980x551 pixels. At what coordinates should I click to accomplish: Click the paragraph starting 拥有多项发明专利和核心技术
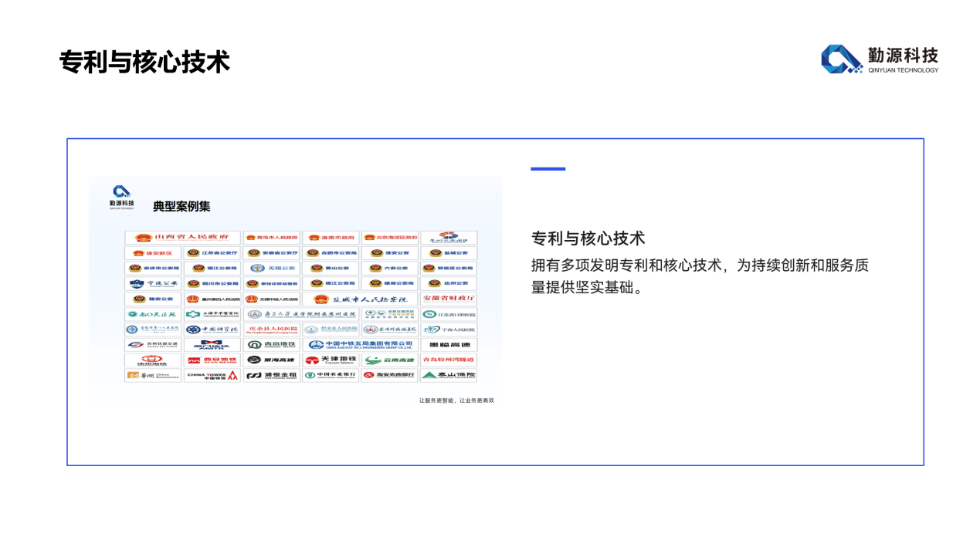coord(700,276)
